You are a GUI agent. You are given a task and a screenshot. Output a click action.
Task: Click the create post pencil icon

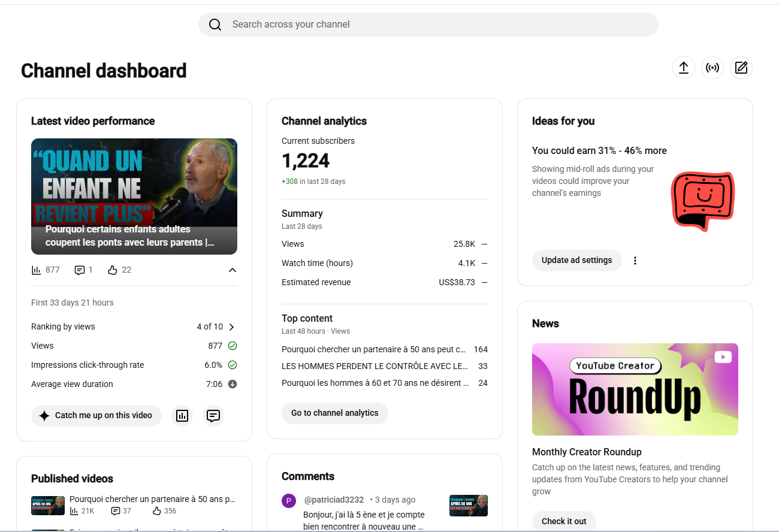(x=741, y=68)
